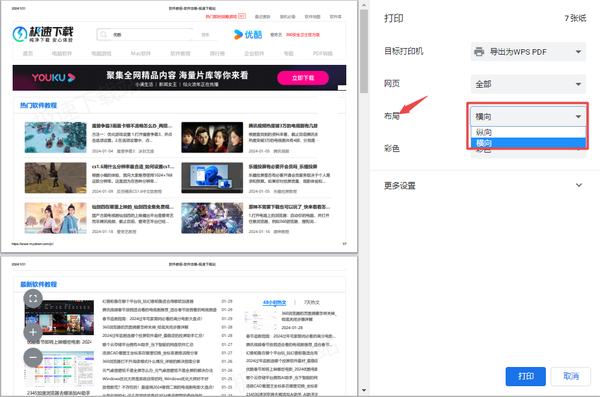Click the 目标打印机 label
The width and height of the screenshot is (600, 397).
coord(404,51)
